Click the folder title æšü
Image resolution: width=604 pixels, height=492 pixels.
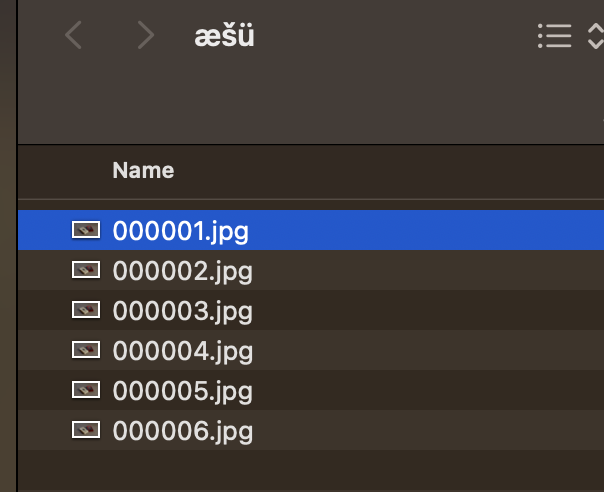224,36
